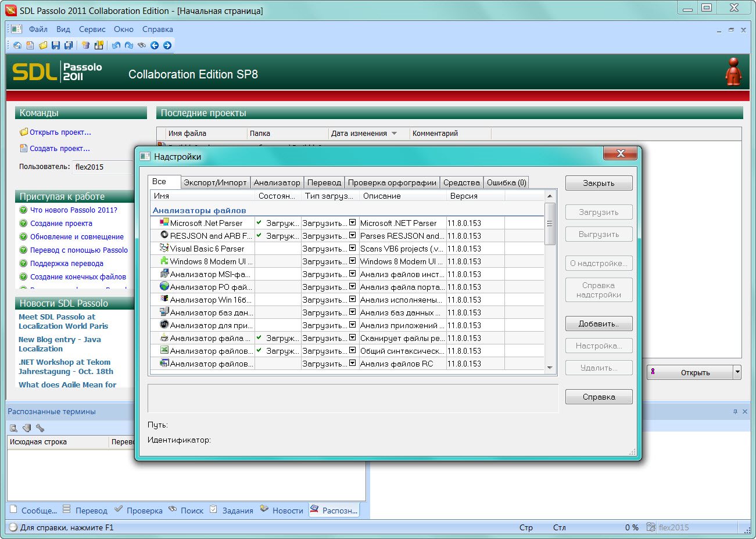This screenshot has height=539, width=756.
Task: Open the Поиск bottom panel tab
Action: [186, 510]
